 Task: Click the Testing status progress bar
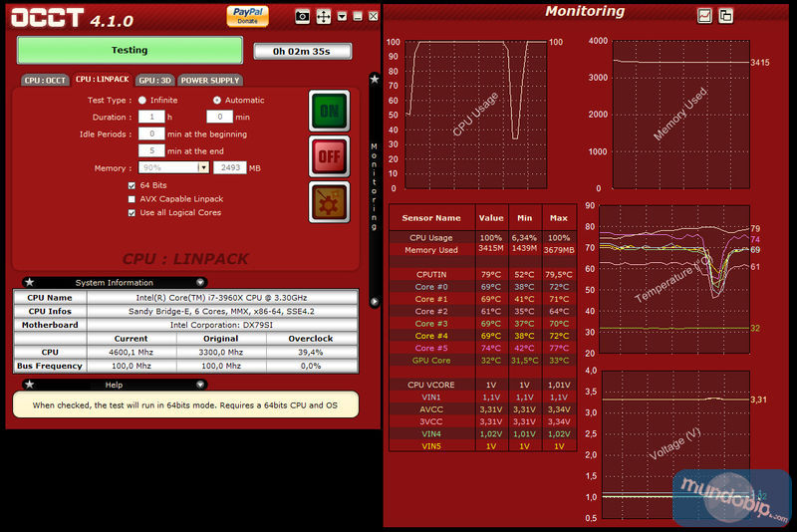(130, 50)
